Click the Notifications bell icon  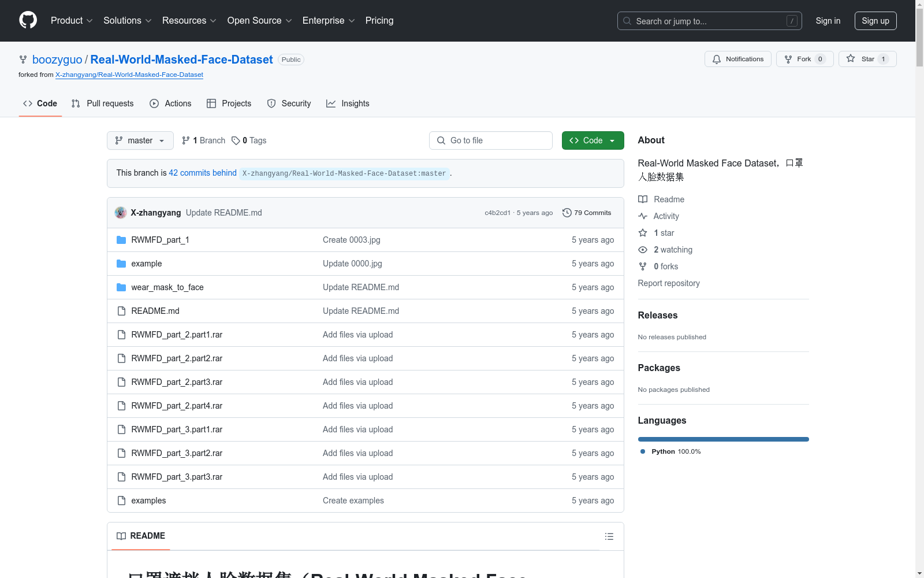717,59
